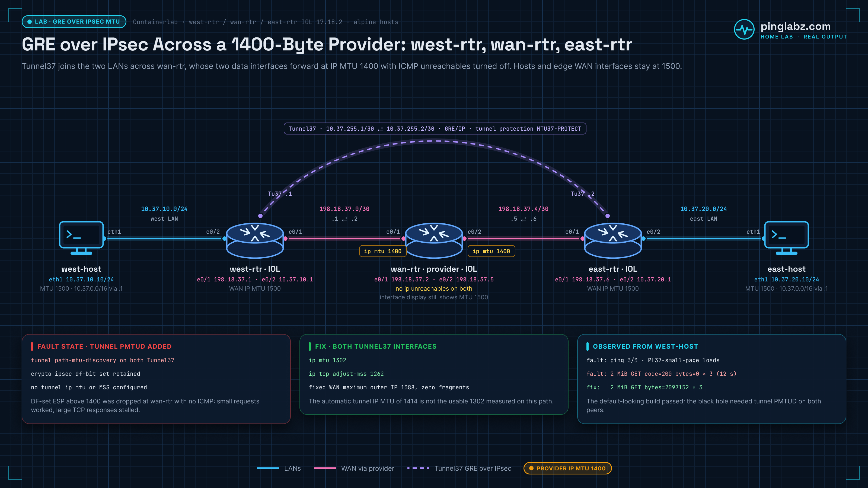The height and width of the screenshot is (488, 868).
Task: Click the Tu37 .2 tunnel endpoint label
Action: 583,194
